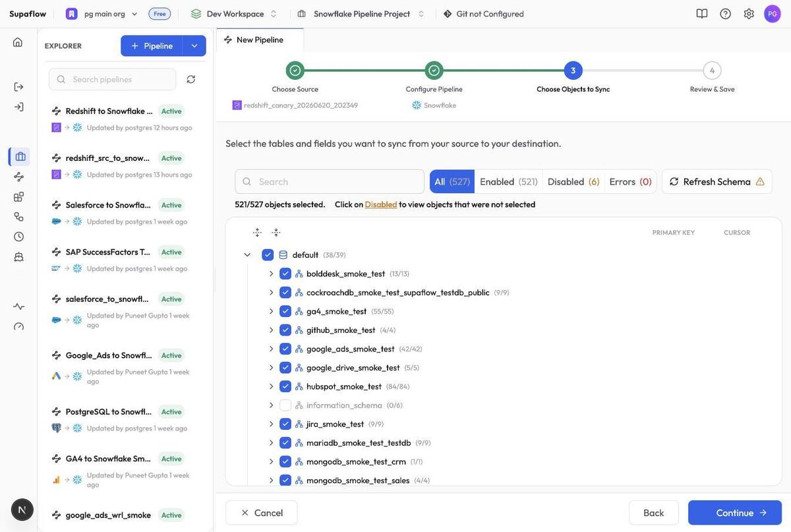The image size is (791, 532).
Task: Click the Free plan badge
Action: (160, 14)
